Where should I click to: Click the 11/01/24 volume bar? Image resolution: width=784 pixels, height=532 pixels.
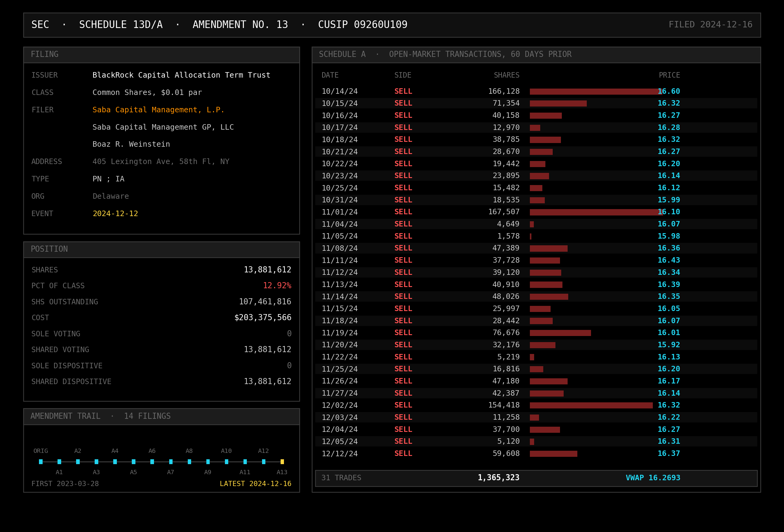(597, 212)
